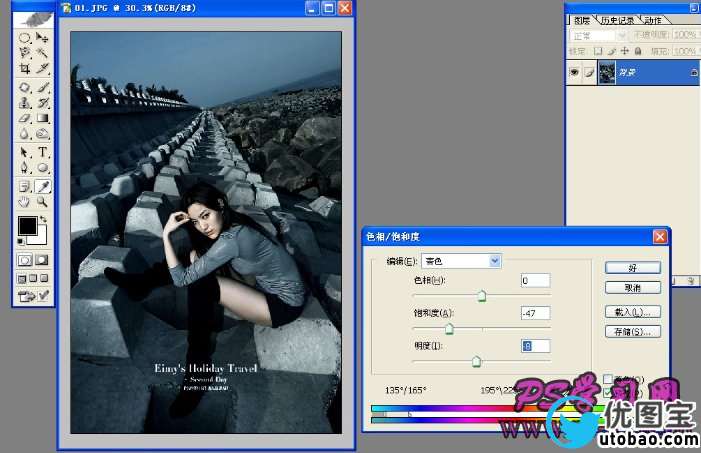Toggle lock transparent pixels in Layers panel

pos(598,51)
